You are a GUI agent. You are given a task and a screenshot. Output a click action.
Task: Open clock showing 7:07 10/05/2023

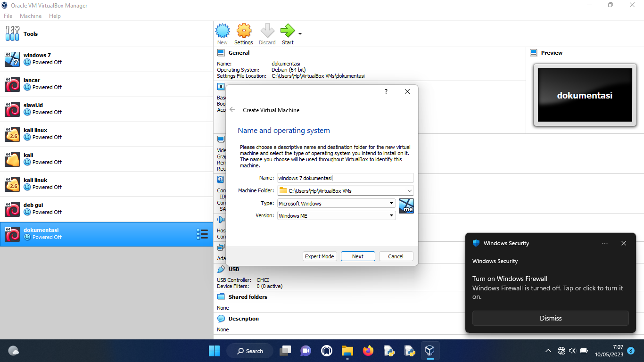click(609, 351)
